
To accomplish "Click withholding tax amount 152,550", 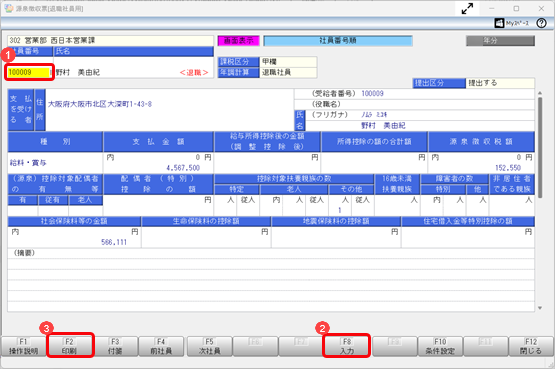I will tap(508, 168).
